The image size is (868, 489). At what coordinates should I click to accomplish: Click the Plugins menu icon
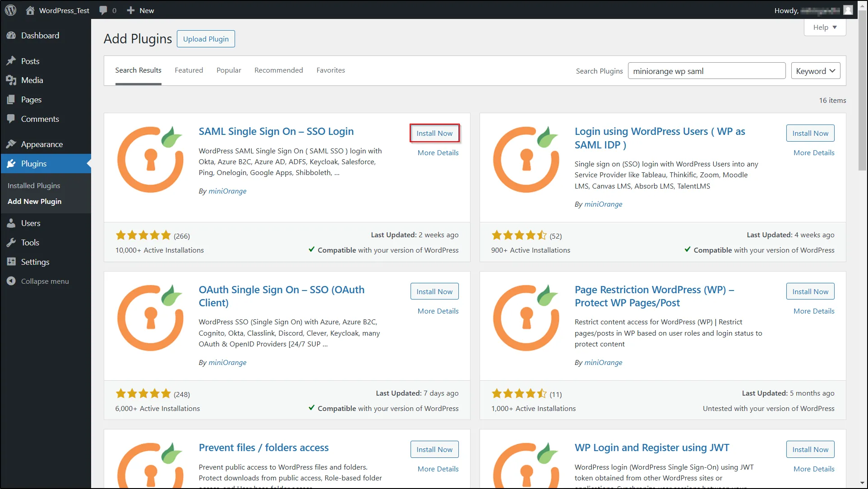point(11,163)
